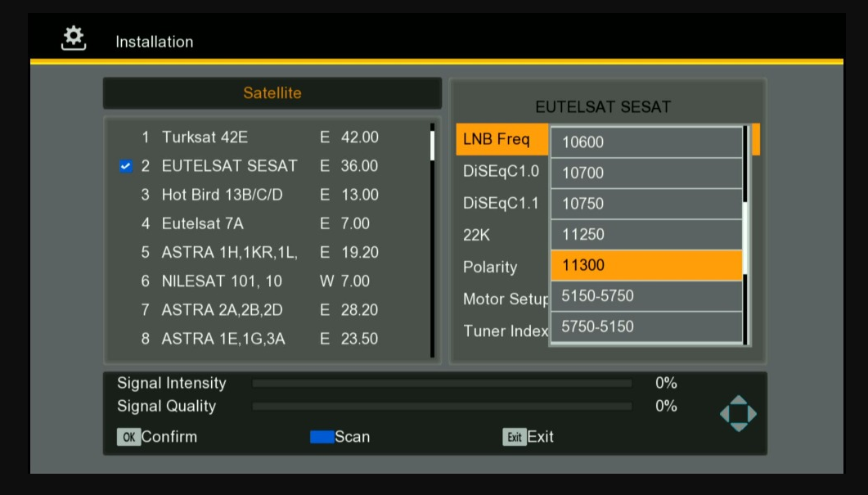Select 10600 in LNB frequency list

click(646, 142)
